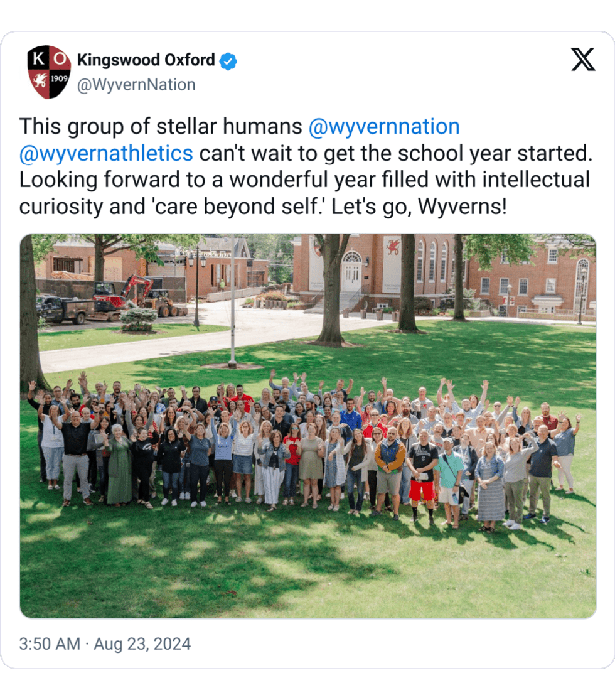The width and height of the screenshot is (615, 700).
Task: Open the Kingswood Oxford display name
Action: click(x=146, y=60)
